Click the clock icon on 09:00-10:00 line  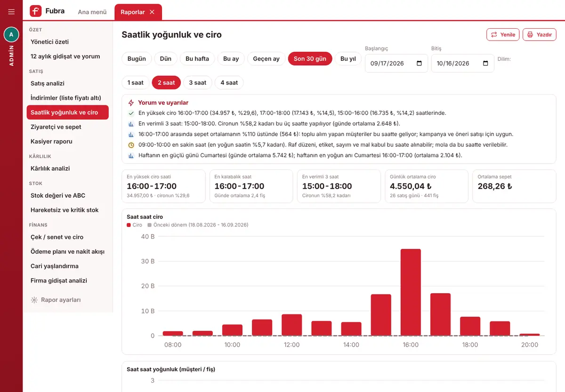pos(131,145)
